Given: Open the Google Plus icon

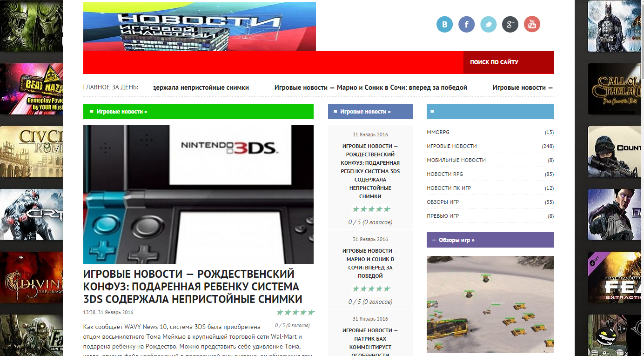Looking at the screenshot, I should point(510,24).
